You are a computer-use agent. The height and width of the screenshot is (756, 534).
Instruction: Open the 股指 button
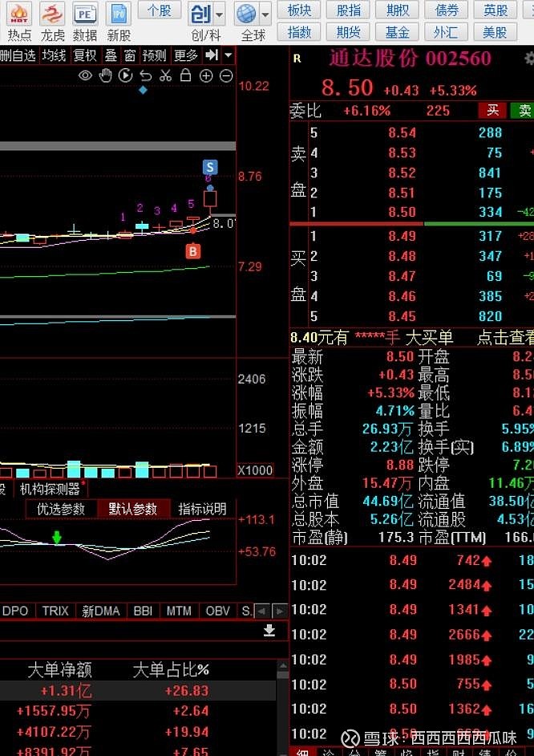tap(348, 10)
